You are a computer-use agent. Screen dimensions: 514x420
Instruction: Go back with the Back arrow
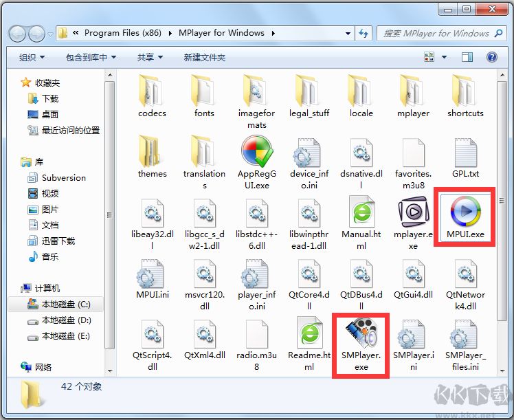[x=17, y=34]
